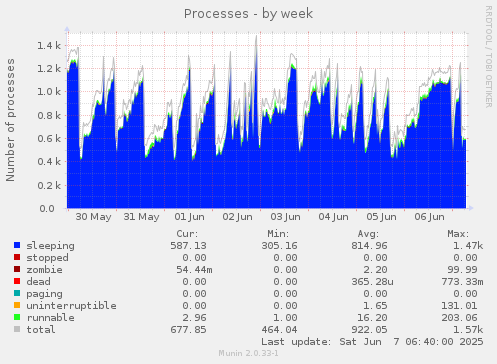Click the '0.6 k' y-axis label
The image size is (497, 364).
(49, 139)
